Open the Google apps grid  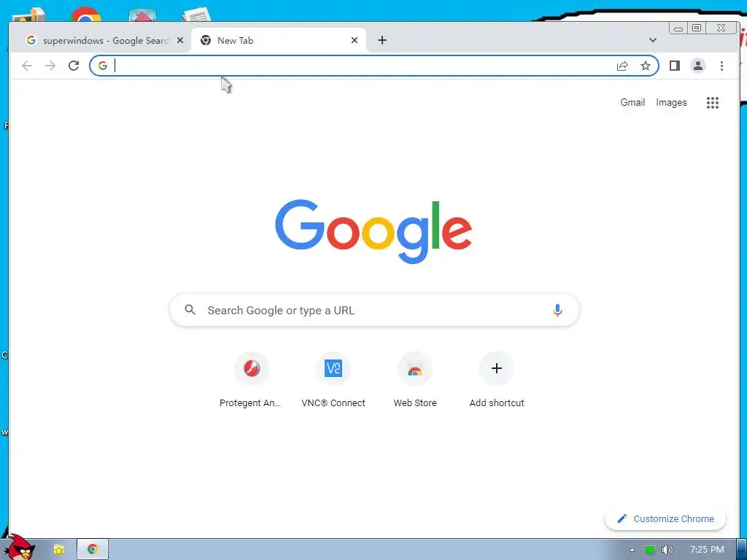pos(712,103)
